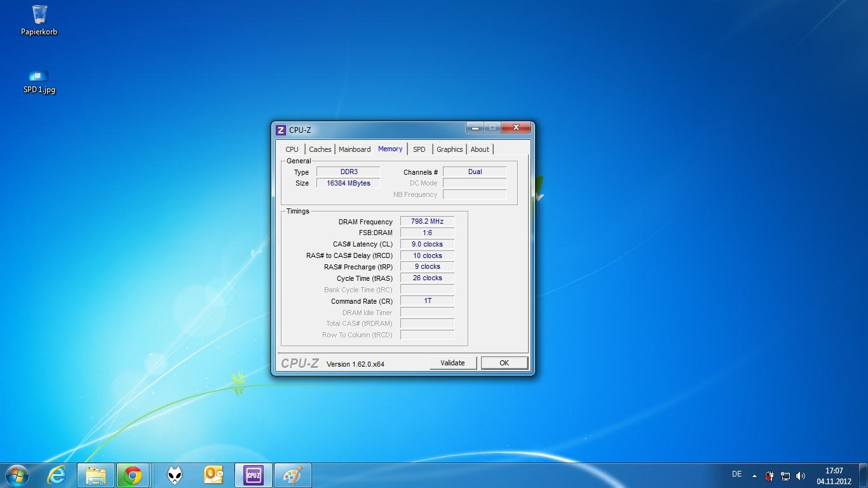Open the Graphics tab

(x=449, y=149)
